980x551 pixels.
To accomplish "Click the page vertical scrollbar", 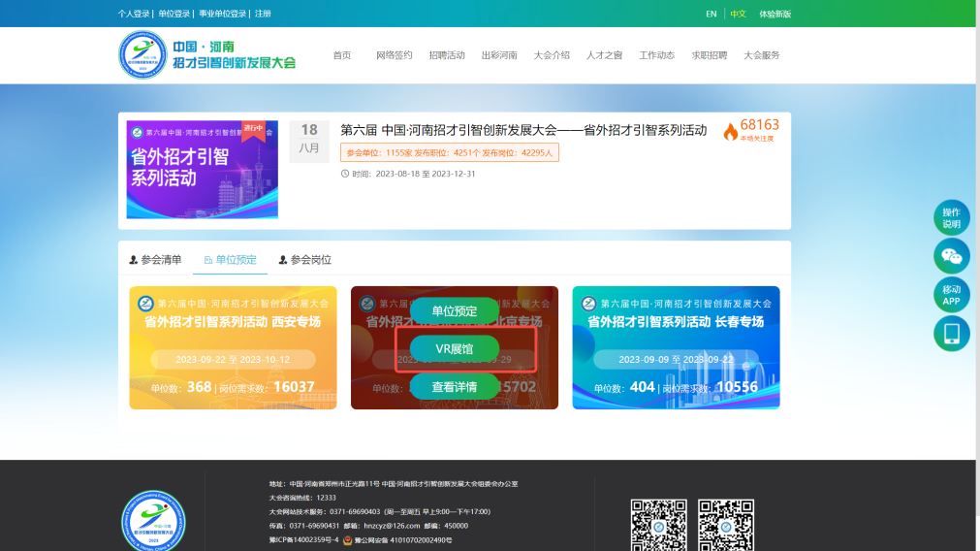I will (977, 275).
